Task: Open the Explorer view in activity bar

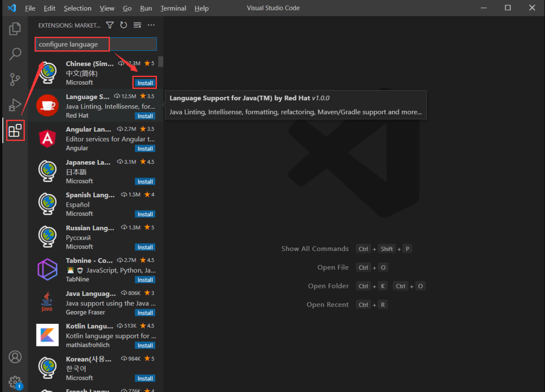Action: [15, 29]
